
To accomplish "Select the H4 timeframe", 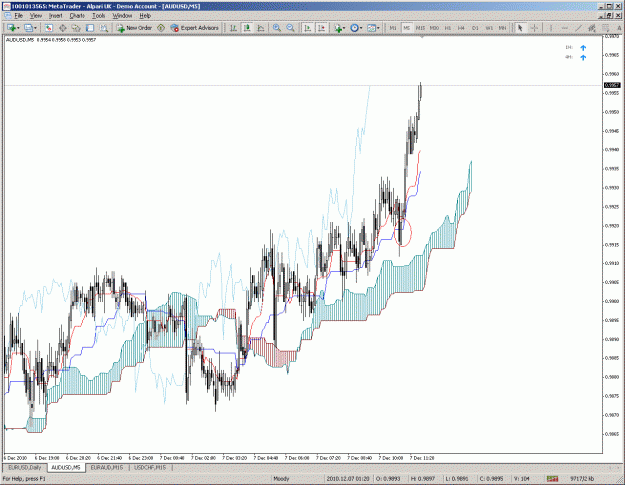I will [461, 28].
